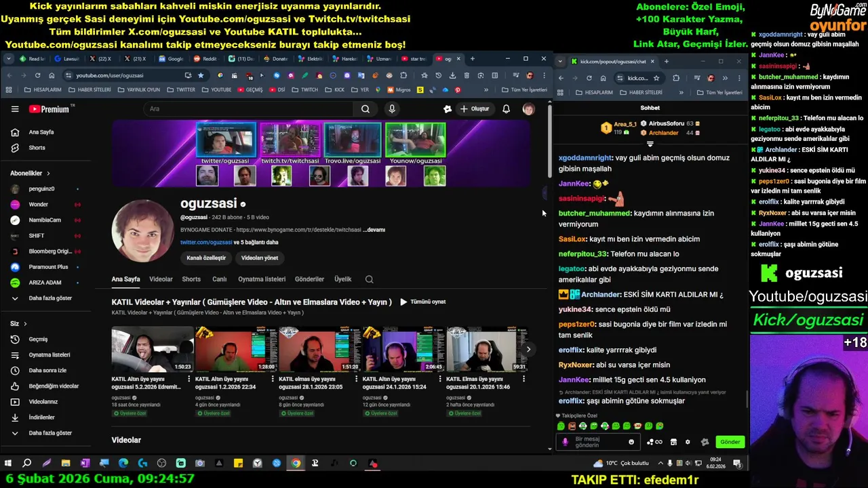Switch to Gönderiler channel tab
This screenshot has height=488, width=868.
309,279
